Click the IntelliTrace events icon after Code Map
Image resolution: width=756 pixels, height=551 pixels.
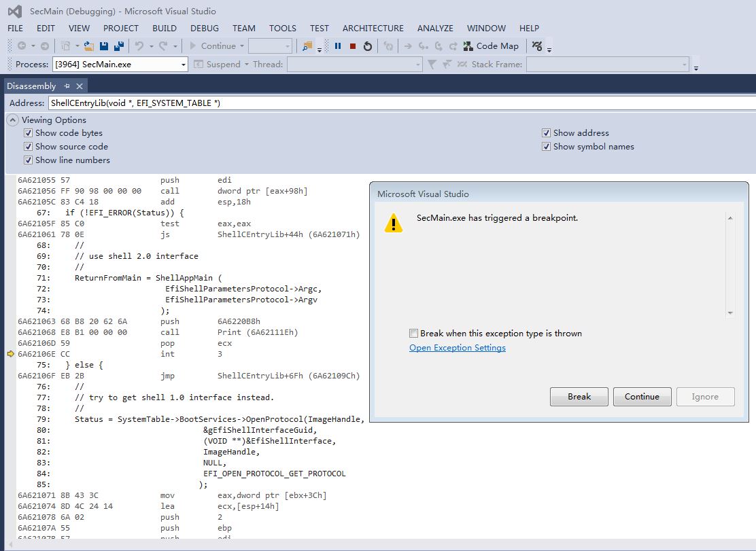(x=537, y=46)
